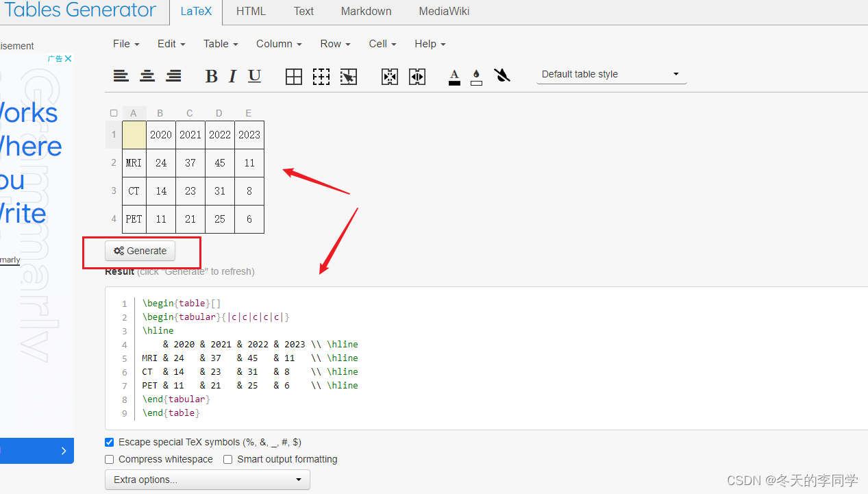Image resolution: width=868 pixels, height=494 pixels.
Task: Close the advertisement via X icon
Action: pyautogui.click(x=69, y=59)
